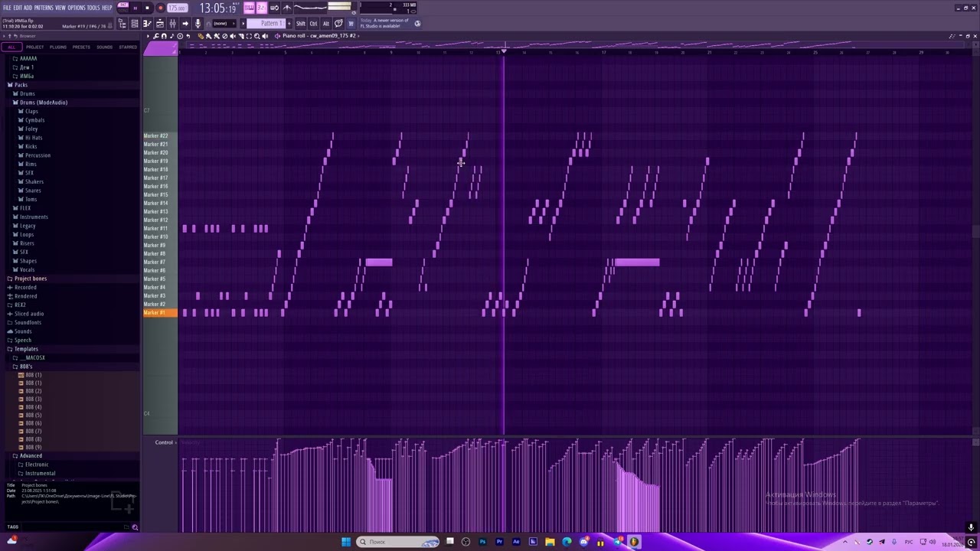Open the Windows Start menu
The width and height of the screenshot is (980, 551).
tap(346, 542)
